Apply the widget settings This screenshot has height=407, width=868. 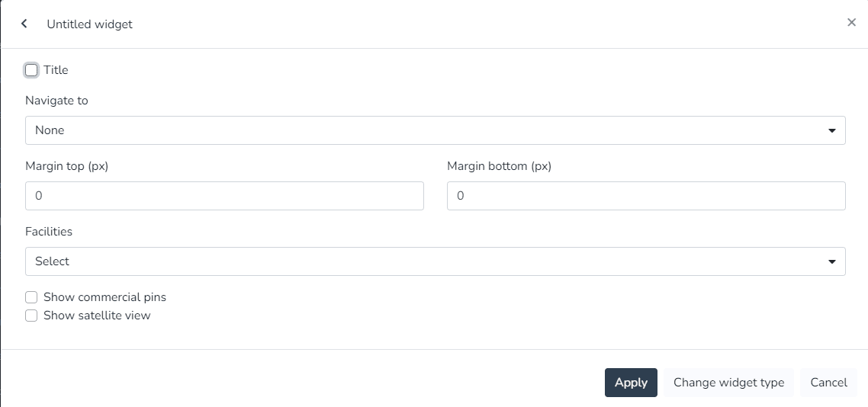pyautogui.click(x=631, y=383)
